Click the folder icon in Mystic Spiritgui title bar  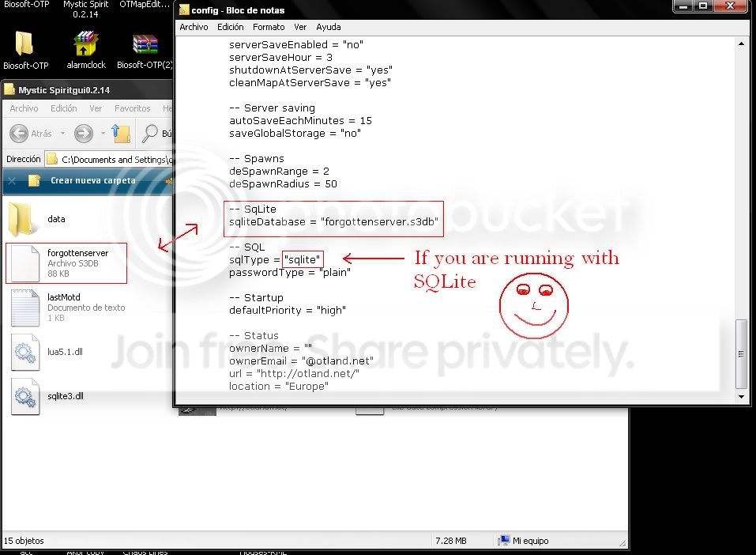[x=9, y=89]
